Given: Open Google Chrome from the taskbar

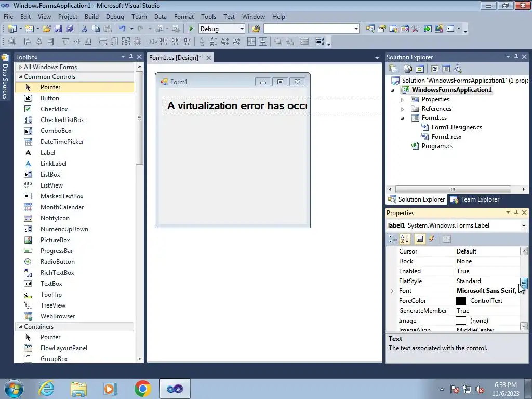Looking at the screenshot, I should click(x=142, y=389).
